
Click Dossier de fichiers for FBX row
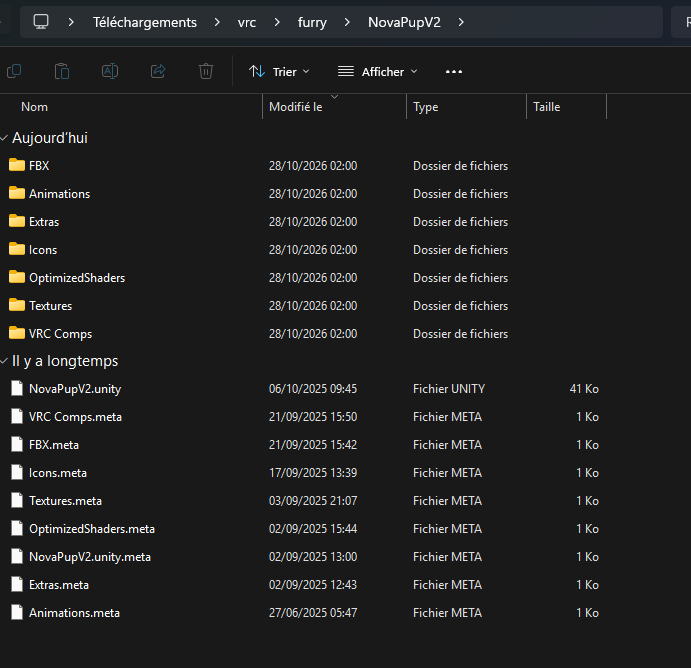[460, 166]
